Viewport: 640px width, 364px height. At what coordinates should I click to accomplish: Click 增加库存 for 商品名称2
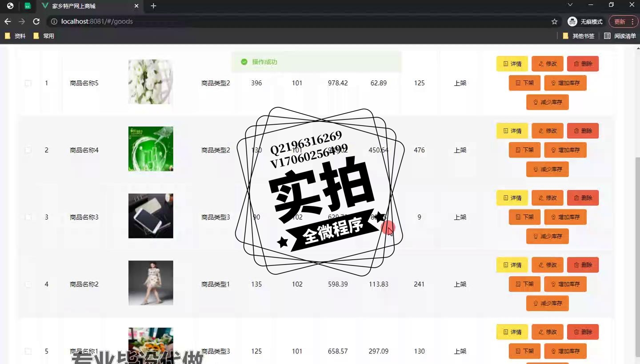click(x=565, y=284)
